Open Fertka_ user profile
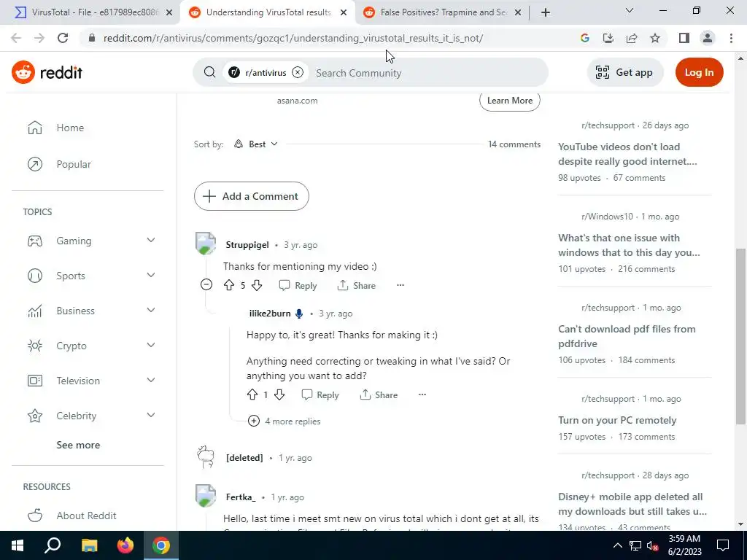 tap(241, 497)
